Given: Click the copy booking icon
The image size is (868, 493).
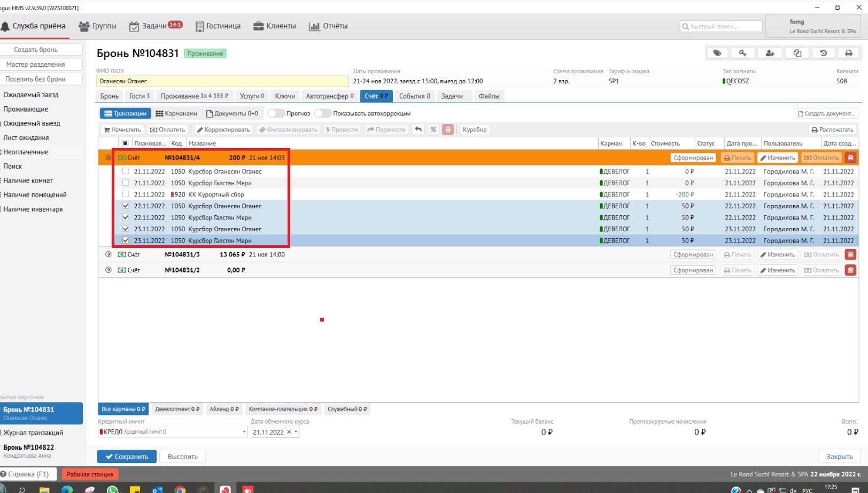Looking at the screenshot, I should [x=797, y=53].
